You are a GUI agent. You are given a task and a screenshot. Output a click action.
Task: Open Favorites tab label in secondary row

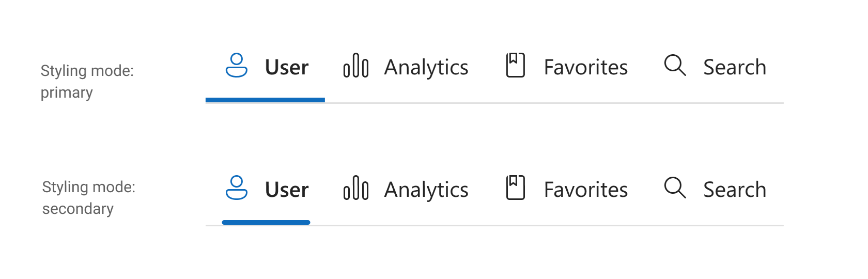point(586,190)
